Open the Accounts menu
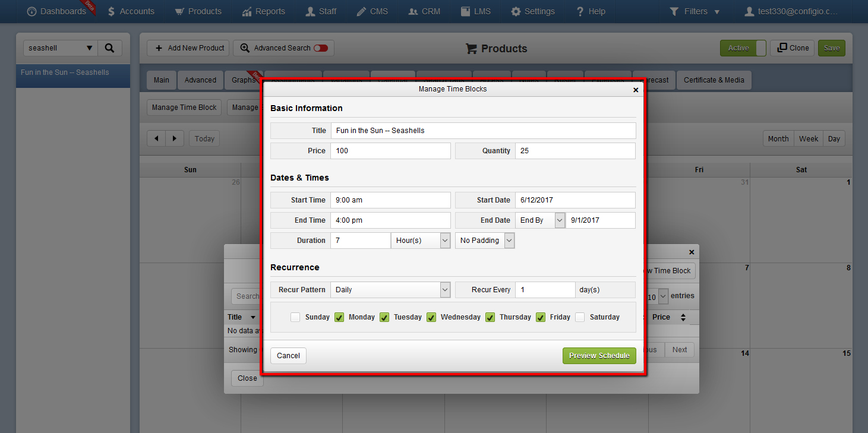This screenshot has height=433, width=868. point(131,11)
